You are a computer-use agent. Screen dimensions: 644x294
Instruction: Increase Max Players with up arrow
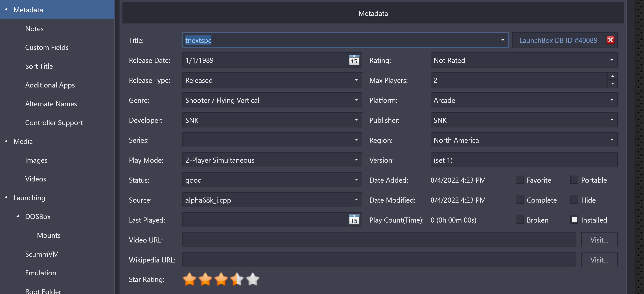coord(612,76)
